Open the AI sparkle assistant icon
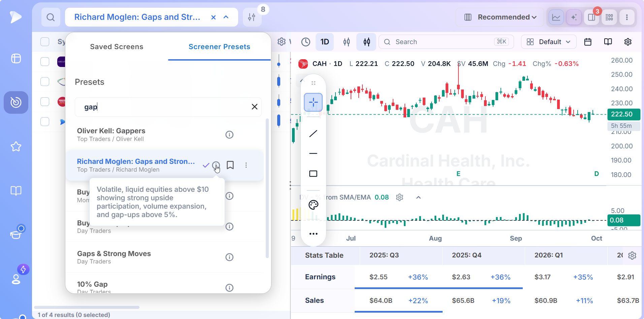Viewport: 644px width, 319px height. [574, 17]
